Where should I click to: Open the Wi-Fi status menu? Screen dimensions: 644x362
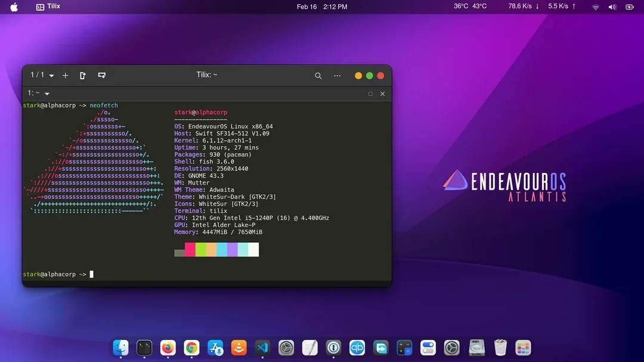[595, 7]
